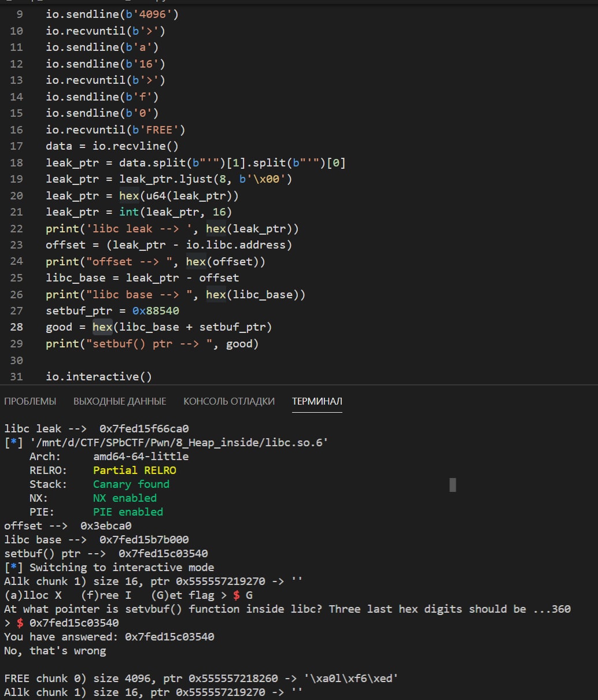
Task: Click 'No, that's wrong' terminal line
Action: (55, 651)
